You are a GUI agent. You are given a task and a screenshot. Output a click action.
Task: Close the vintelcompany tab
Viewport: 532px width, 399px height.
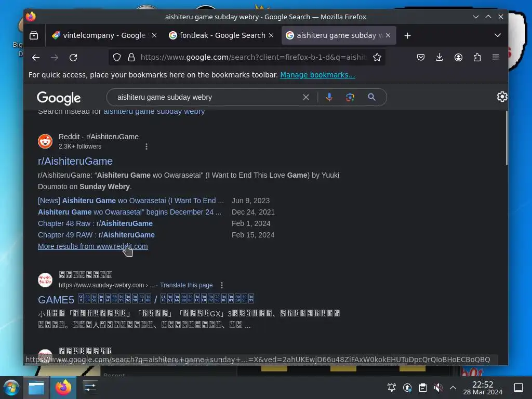[x=154, y=35]
